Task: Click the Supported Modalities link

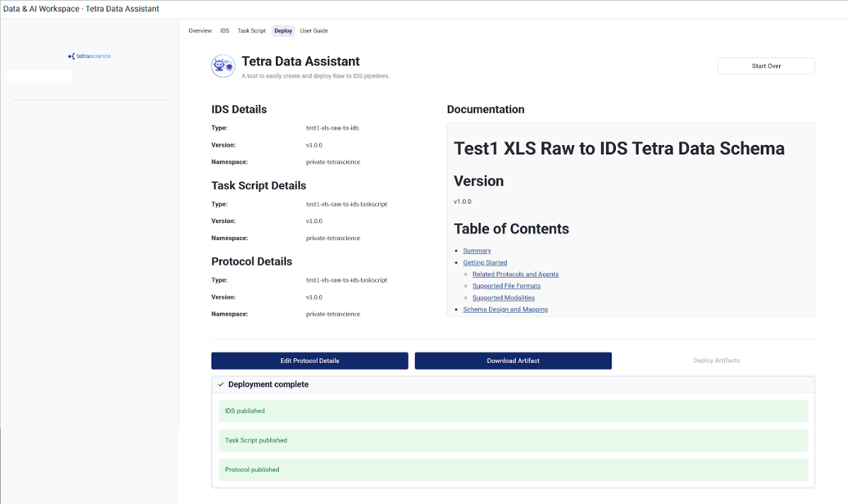Action: pos(503,297)
